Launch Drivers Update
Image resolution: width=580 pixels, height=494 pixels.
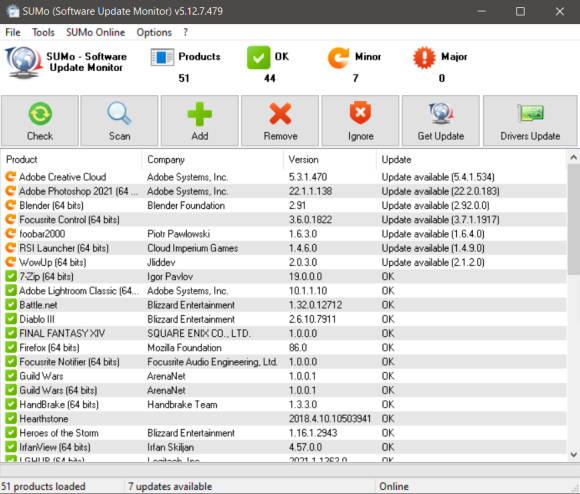[x=530, y=121]
